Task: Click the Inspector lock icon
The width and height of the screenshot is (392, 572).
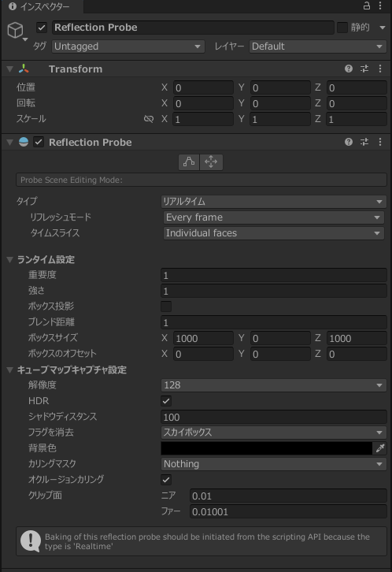Action: 367,6
